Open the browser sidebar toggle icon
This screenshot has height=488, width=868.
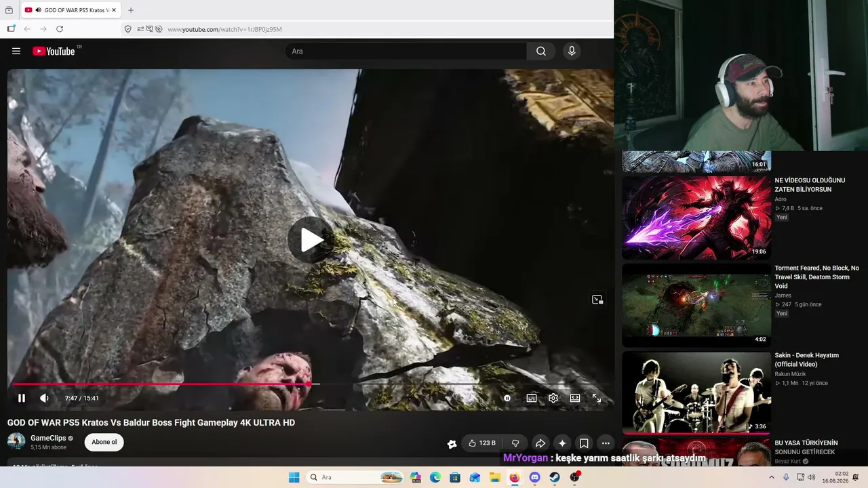(x=11, y=29)
